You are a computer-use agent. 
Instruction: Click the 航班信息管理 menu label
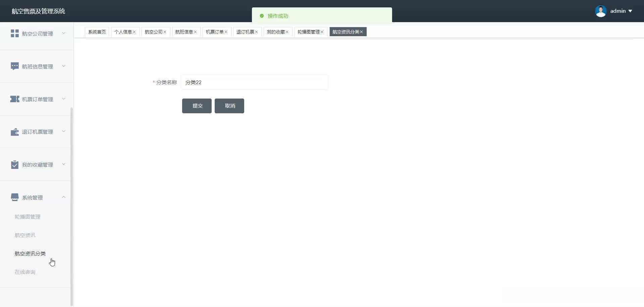point(38,66)
